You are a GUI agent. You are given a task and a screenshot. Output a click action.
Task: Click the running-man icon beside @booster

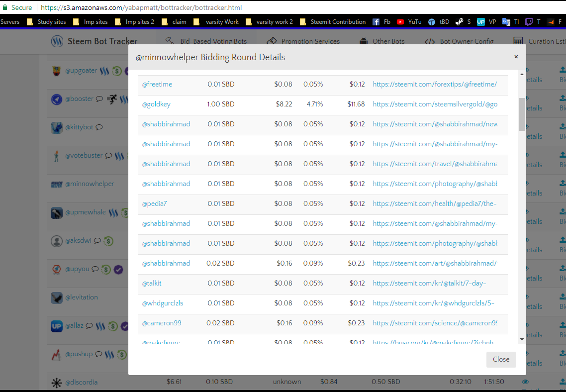pos(112,99)
